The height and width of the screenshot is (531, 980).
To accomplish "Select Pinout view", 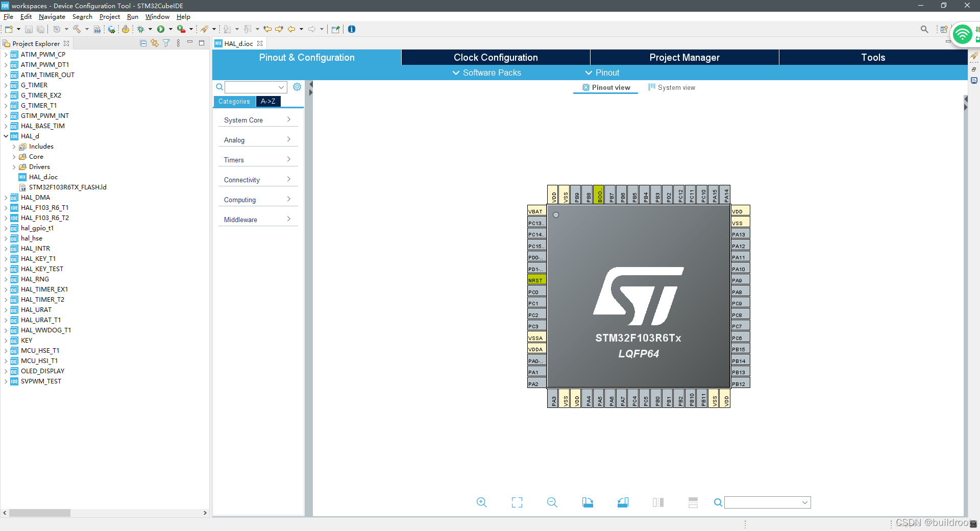I will (x=606, y=87).
